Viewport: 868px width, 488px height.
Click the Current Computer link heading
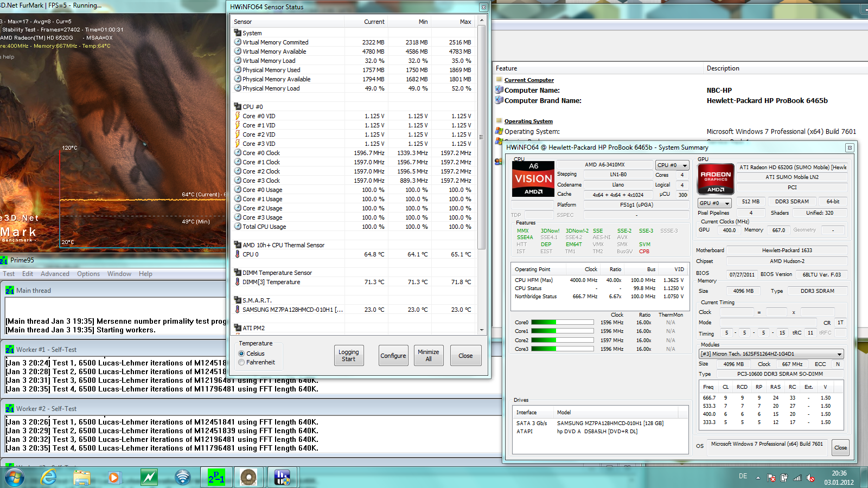529,80
